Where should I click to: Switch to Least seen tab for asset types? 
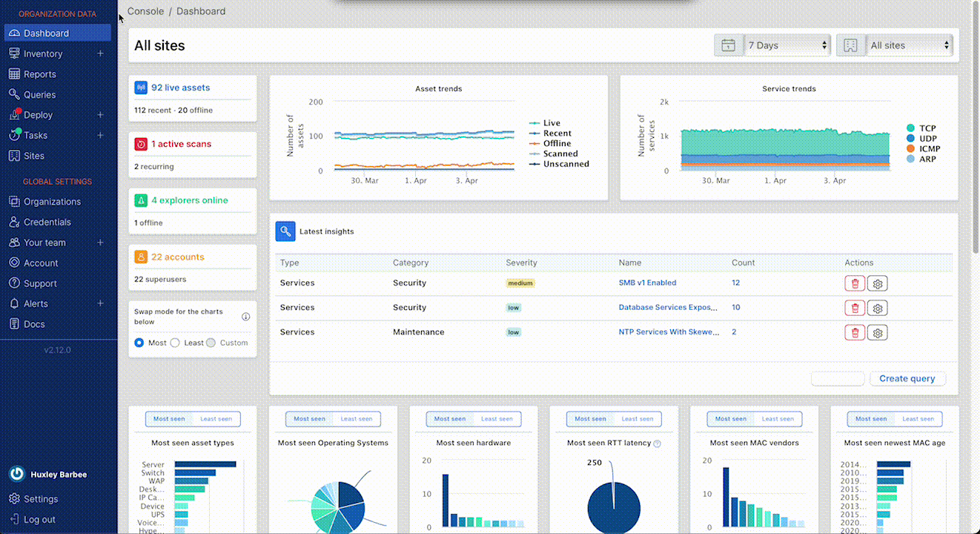click(216, 419)
